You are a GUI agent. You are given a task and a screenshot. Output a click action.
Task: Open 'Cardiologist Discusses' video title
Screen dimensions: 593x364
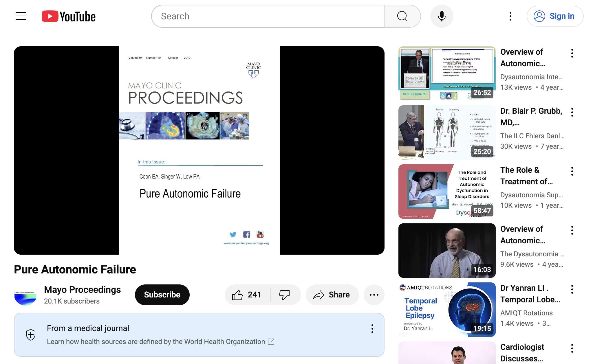[x=522, y=353]
